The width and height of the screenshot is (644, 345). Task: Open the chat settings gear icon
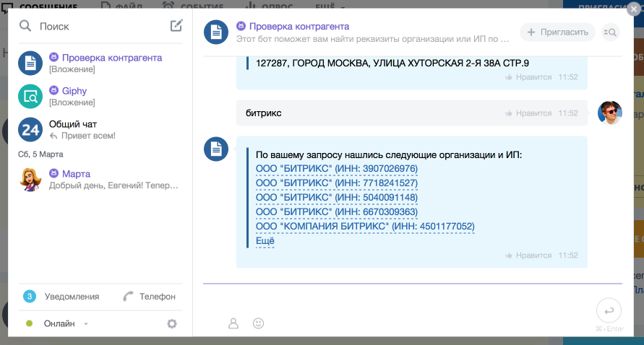(172, 323)
